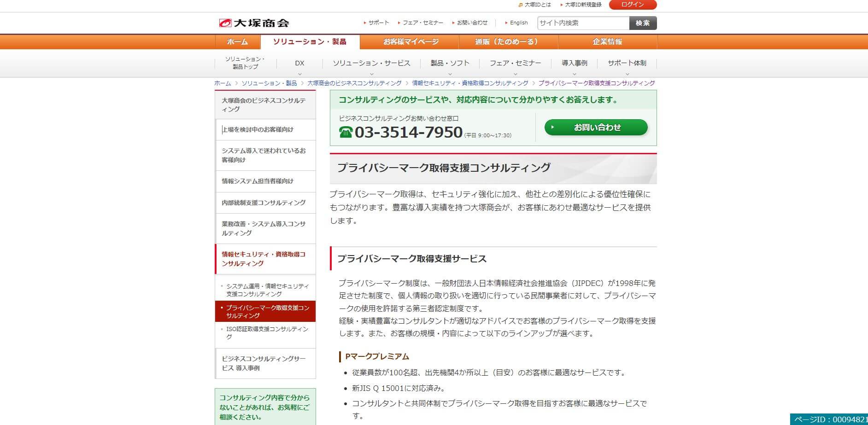Click the 大塚IDとは link

[x=537, y=5]
